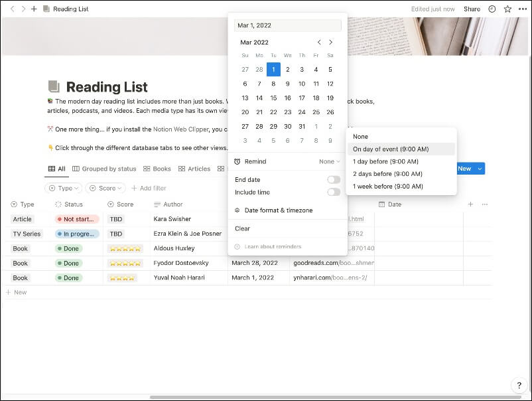This screenshot has height=401, width=532.
Task: Open help via the question mark icon
Action: click(x=519, y=385)
